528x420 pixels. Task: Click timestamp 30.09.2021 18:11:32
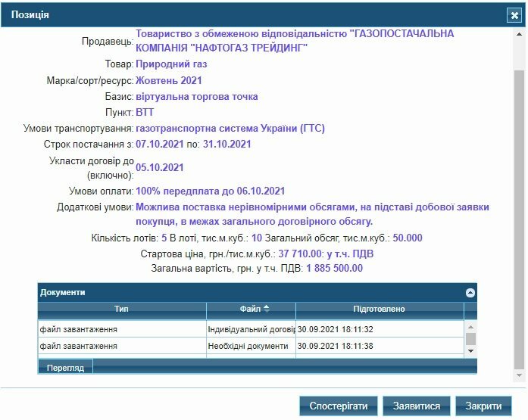point(335,329)
